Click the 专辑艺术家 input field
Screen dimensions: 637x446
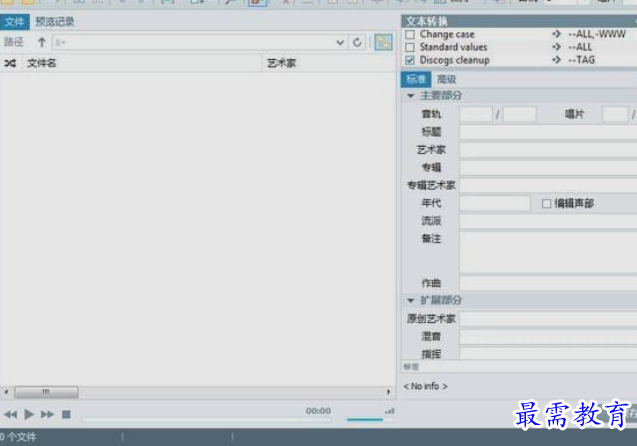click(548, 186)
